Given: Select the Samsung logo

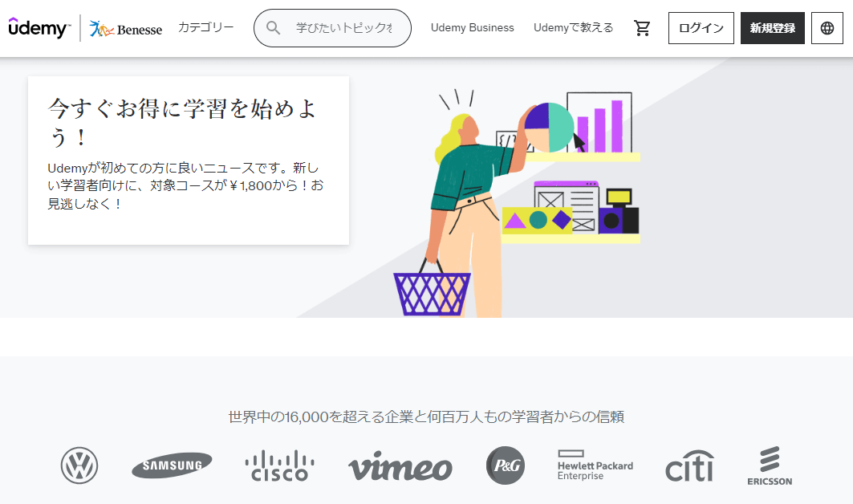Looking at the screenshot, I should (x=172, y=465).
